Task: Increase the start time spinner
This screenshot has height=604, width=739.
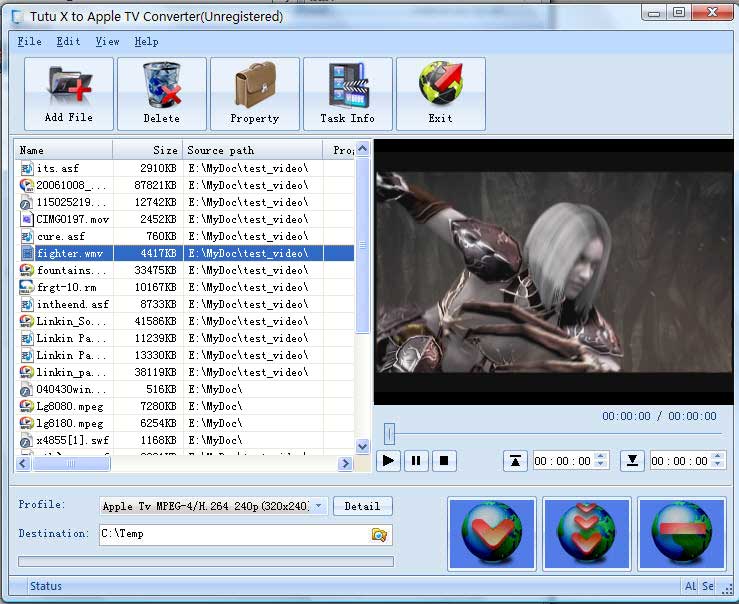Action: pos(600,456)
